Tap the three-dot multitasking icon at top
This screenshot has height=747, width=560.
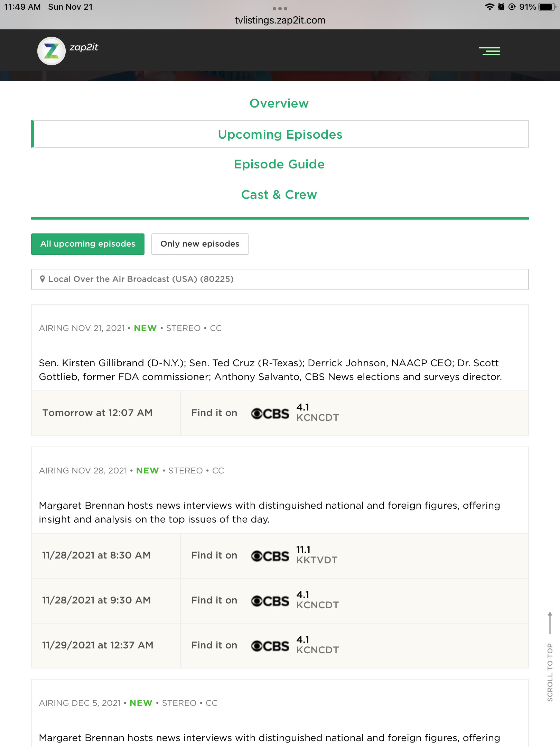click(280, 8)
